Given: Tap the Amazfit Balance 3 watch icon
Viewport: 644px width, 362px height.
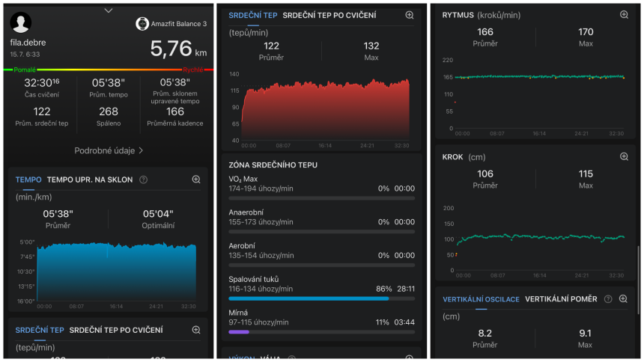Looking at the screenshot, I should (x=142, y=24).
